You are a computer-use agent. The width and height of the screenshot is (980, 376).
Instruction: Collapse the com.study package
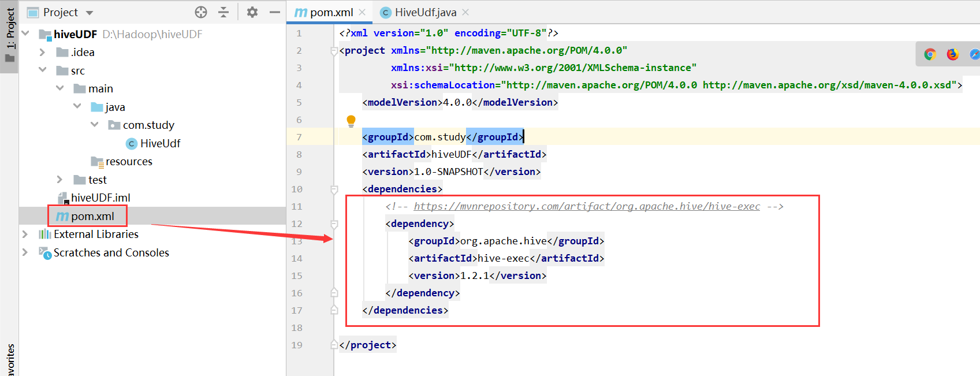(x=94, y=125)
